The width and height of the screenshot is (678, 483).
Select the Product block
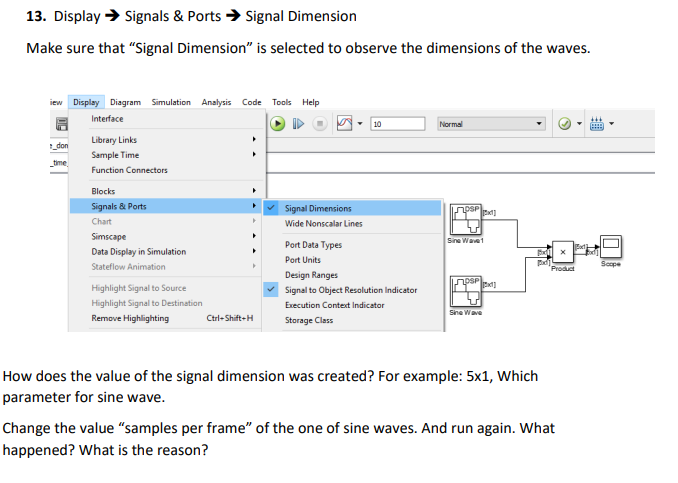[x=563, y=252]
